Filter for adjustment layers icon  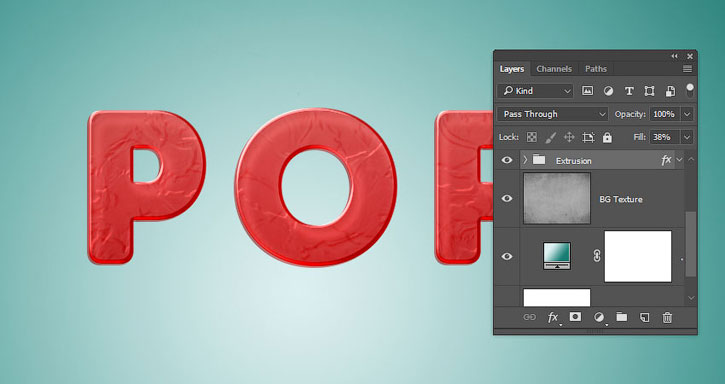click(608, 91)
